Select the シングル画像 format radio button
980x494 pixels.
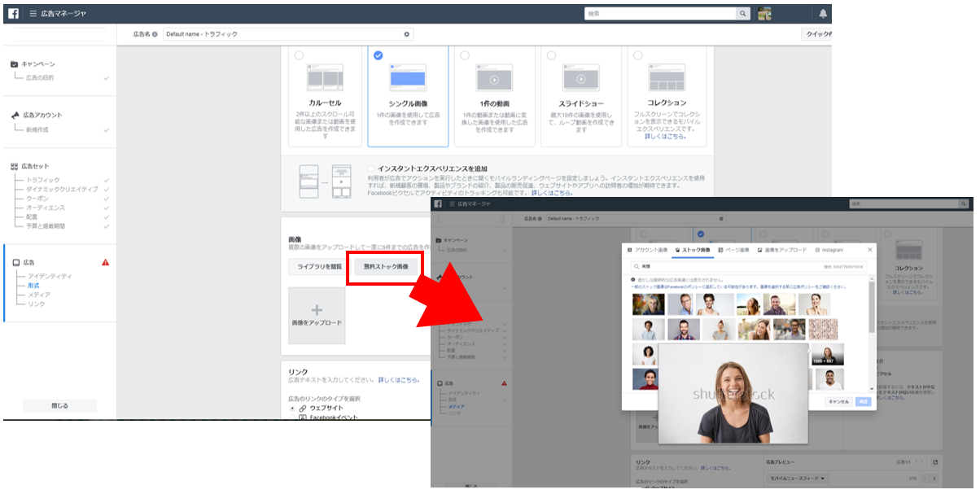tap(378, 55)
